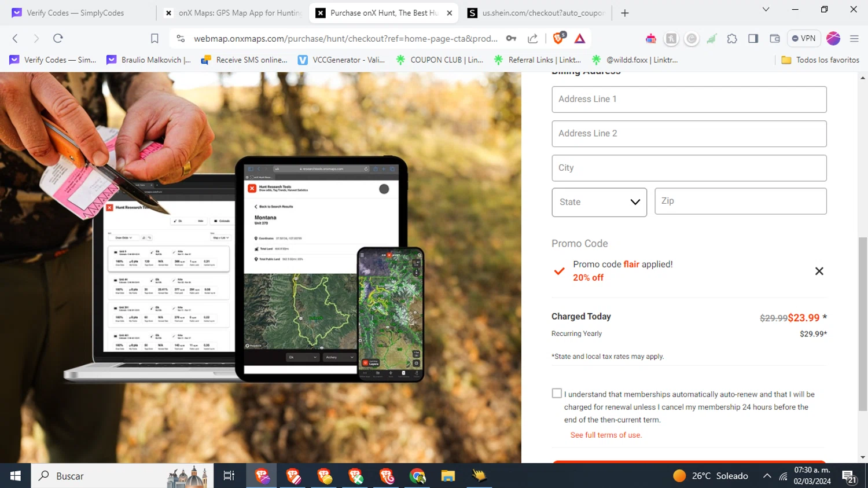Open the @wildd.foxx Linktree bookmark

635,60
